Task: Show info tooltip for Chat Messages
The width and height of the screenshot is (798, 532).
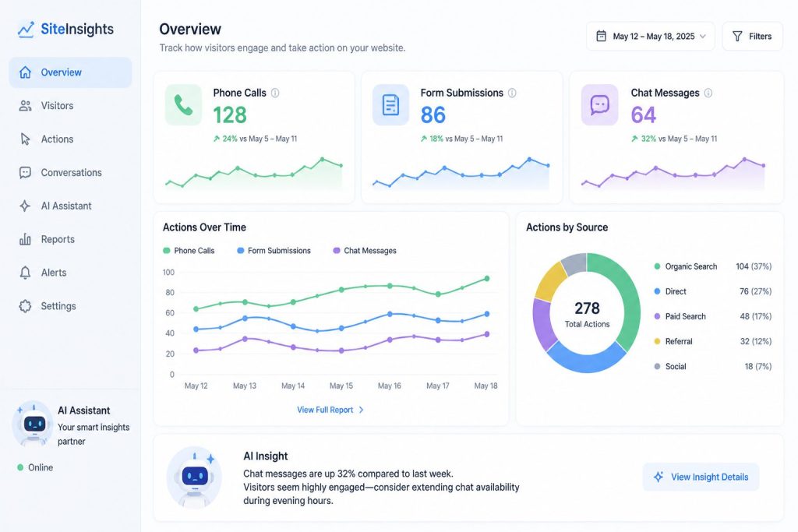Action: click(708, 93)
